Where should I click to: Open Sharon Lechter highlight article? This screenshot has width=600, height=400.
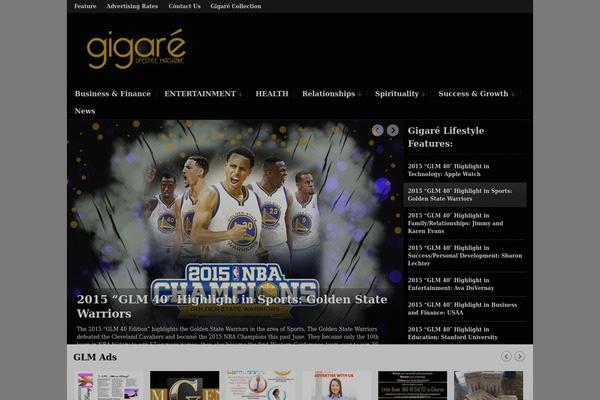(465, 256)
